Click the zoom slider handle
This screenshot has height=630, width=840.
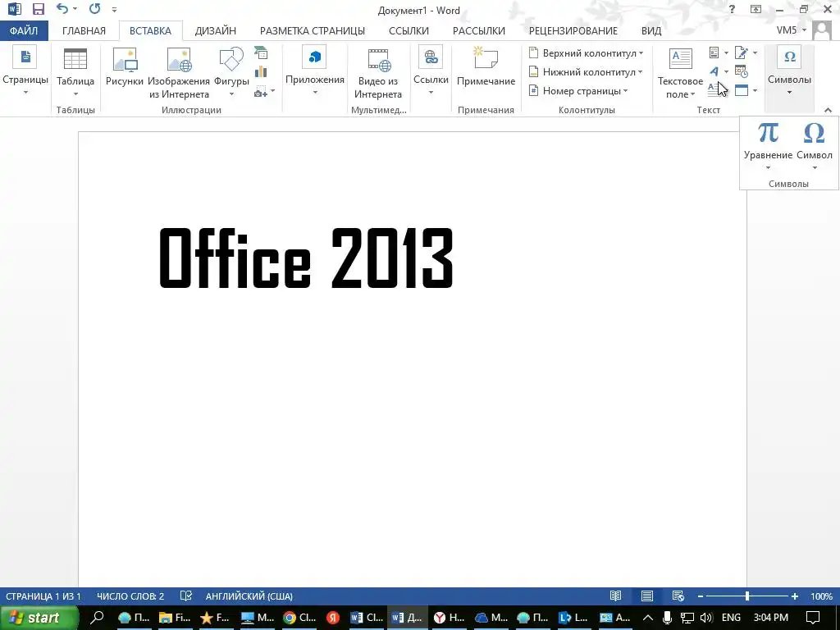pos(746,596)
